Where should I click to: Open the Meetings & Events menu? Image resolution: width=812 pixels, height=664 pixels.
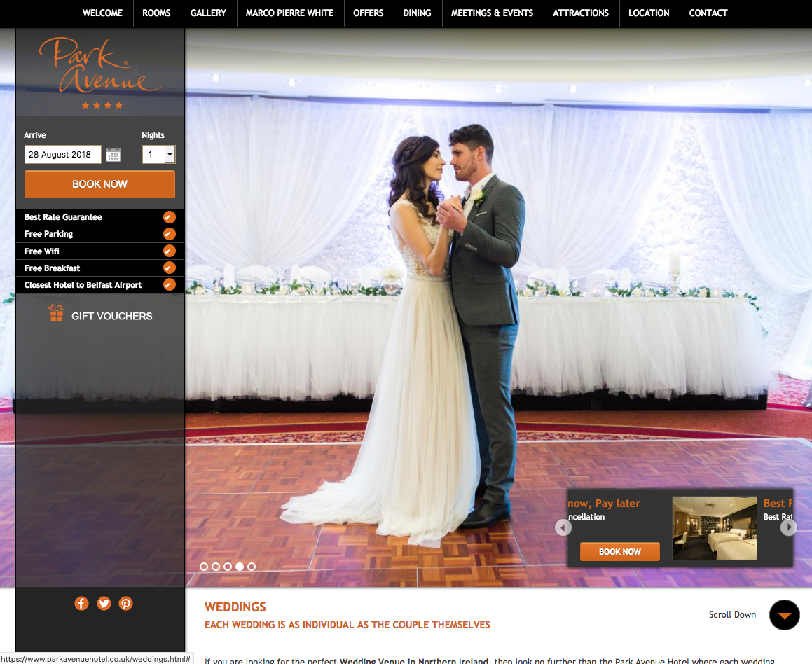pos(492,13)
